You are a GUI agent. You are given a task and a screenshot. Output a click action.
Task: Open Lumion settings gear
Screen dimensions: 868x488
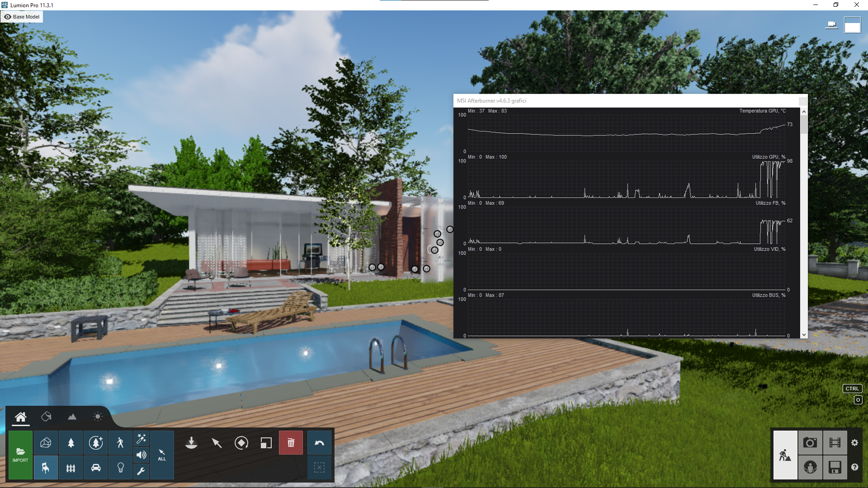click(x=854, y=443)
